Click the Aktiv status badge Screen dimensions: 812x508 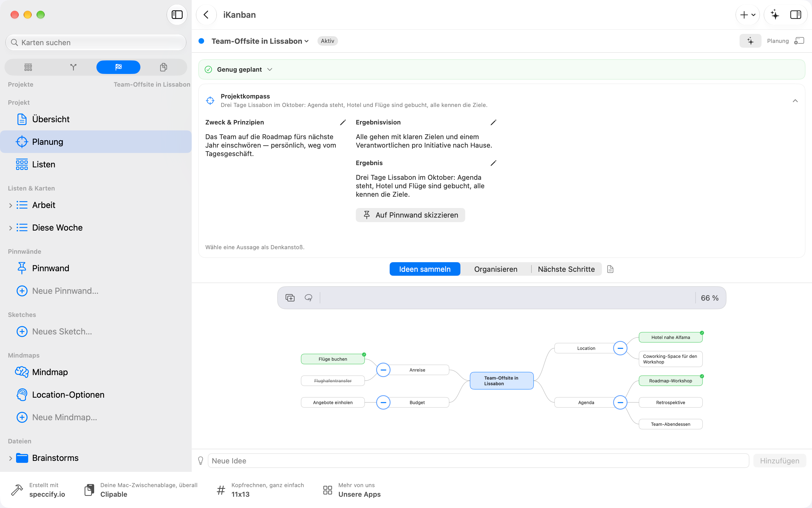click(328, 41)
